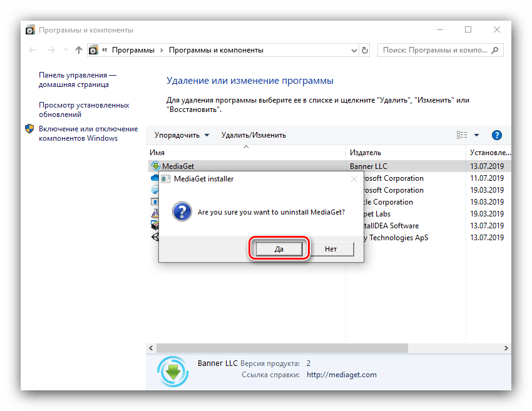Sort list by Издатель column header
Viewport: 532px width, 411px height.
point(366,153)
